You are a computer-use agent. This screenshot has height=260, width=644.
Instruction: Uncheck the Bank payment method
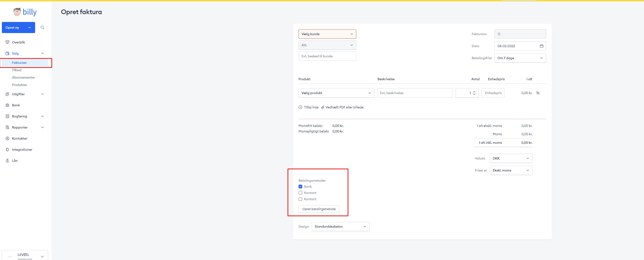pos(300,187)
